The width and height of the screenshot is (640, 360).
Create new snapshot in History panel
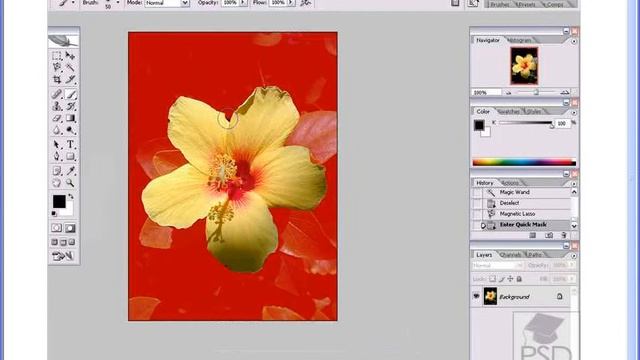click(x=549, y=236)
